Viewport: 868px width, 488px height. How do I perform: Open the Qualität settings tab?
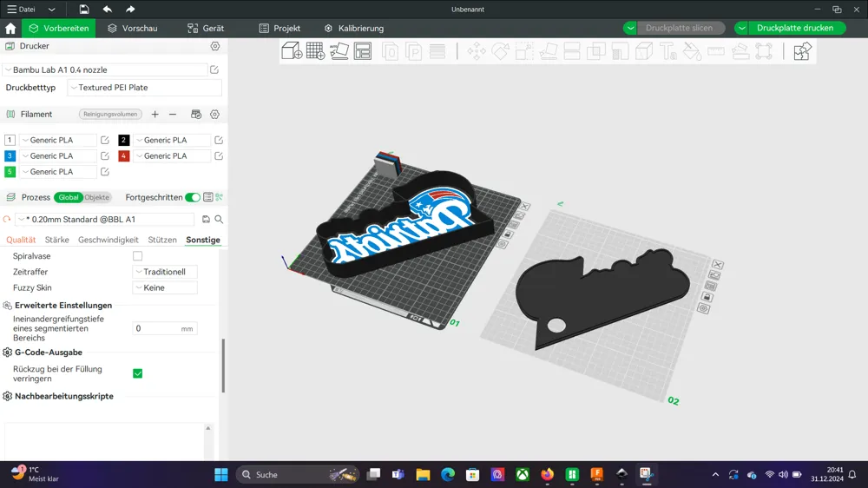[21, 240]
